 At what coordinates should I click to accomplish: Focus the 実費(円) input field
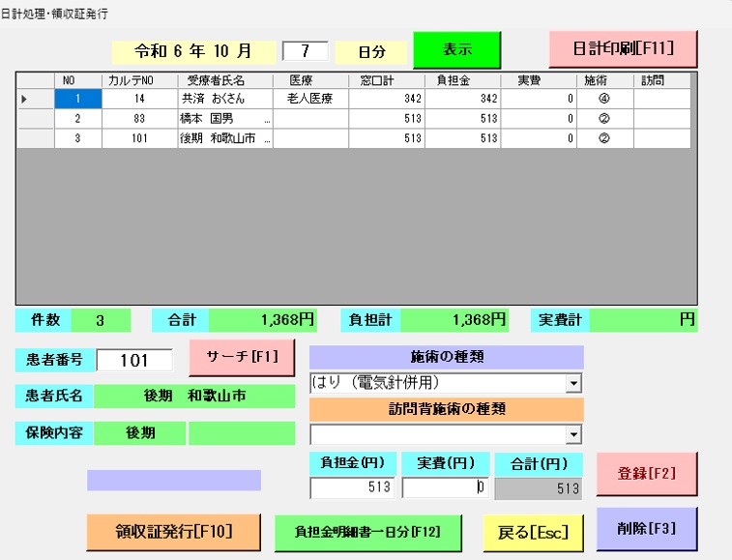tap(444, 488)
